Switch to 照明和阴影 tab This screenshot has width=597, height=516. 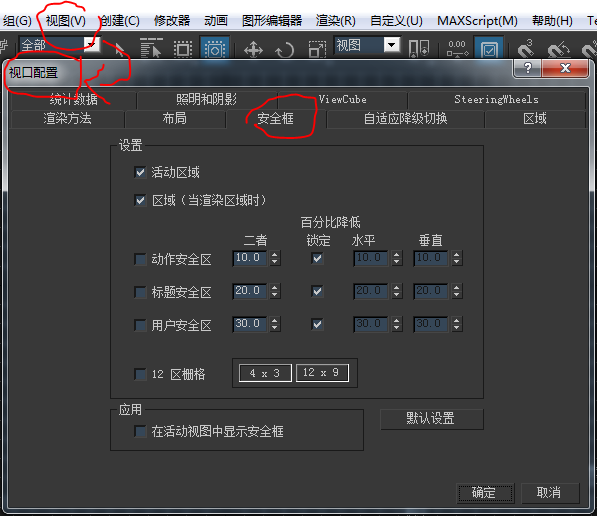click(207, 100)
